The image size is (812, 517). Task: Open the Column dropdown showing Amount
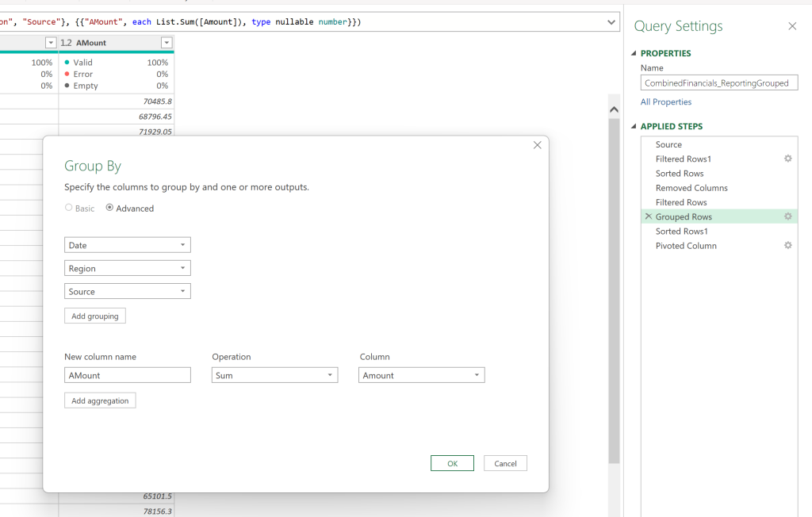click(422, 375)
